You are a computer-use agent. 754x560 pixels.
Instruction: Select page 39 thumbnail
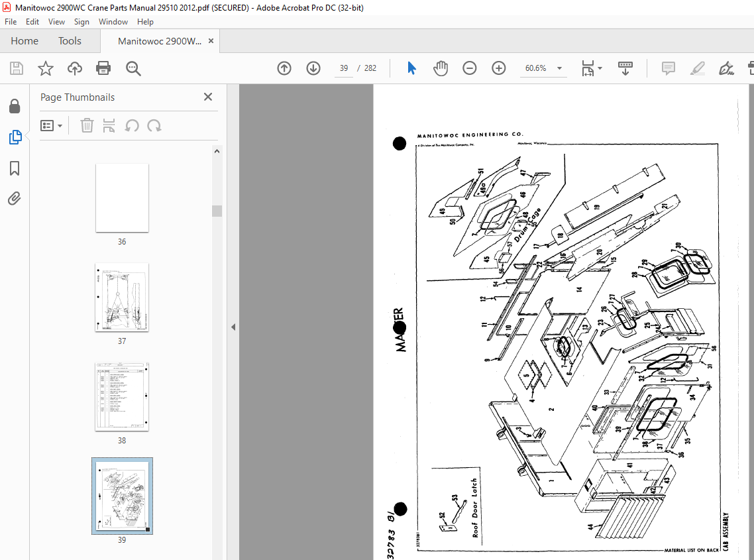pos(122,496)
